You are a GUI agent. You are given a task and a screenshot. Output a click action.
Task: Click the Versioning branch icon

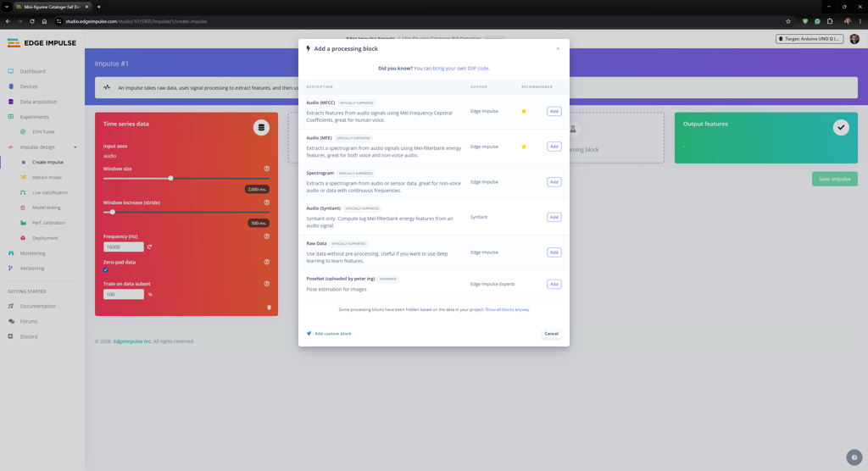click(x=10, y=269)
